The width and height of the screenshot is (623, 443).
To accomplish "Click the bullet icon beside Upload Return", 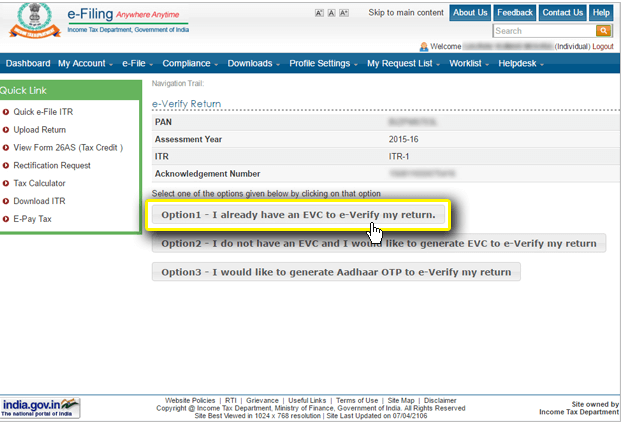I will pos(6,130).
